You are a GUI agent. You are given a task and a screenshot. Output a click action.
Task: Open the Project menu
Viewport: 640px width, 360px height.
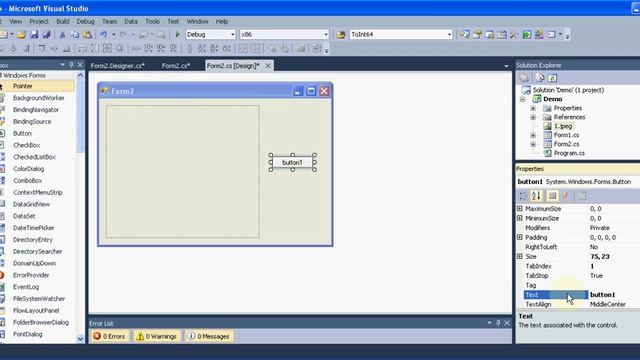click(x=39, y=21)
